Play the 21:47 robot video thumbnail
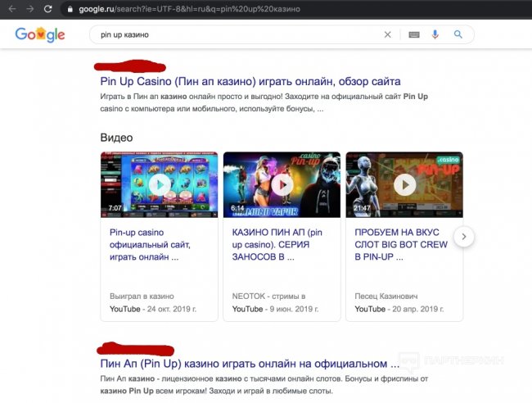Viewport: 532px width, 403px height. tap(404, 184)
